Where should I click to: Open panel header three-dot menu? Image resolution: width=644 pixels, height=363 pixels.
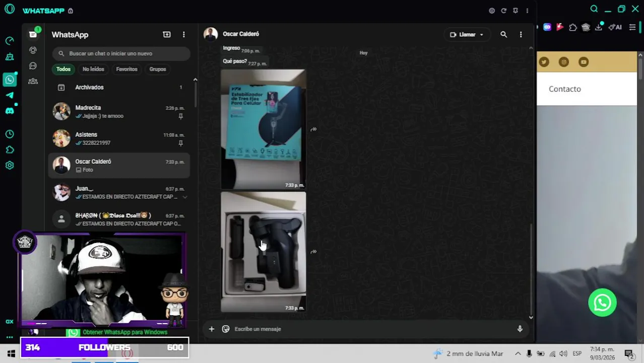click(527, 11)
